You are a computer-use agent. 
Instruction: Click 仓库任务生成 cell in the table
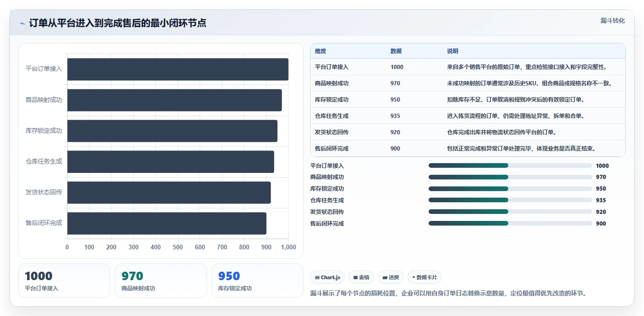[332, 116]
